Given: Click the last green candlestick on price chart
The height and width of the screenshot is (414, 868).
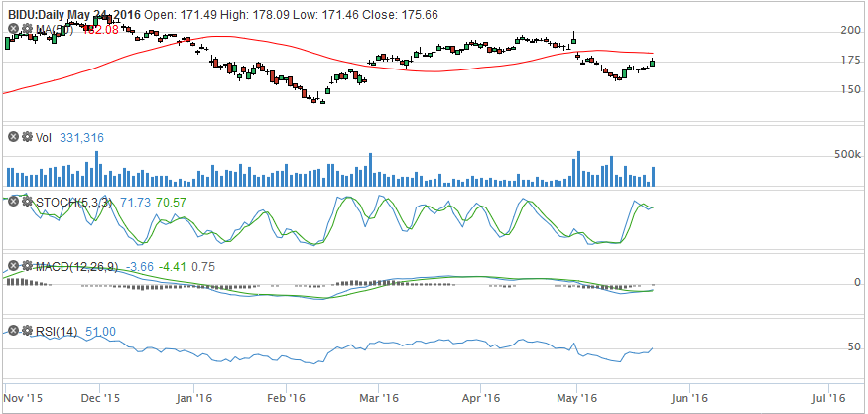Looking at the screenshot, I should pyautogui.click(x=653, y=63).
